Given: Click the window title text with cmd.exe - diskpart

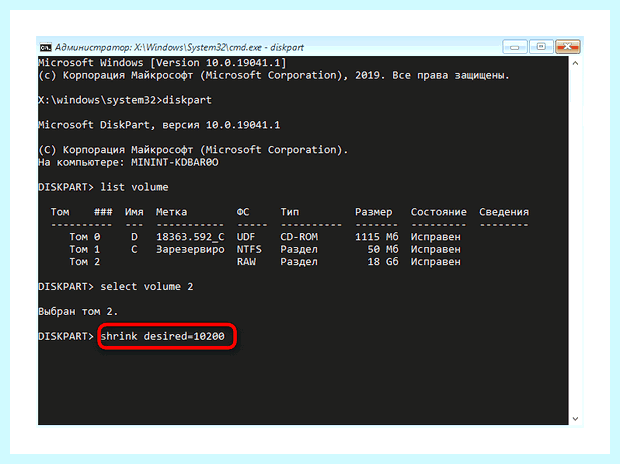Looking at the screenshot, I should click(179, 47).
